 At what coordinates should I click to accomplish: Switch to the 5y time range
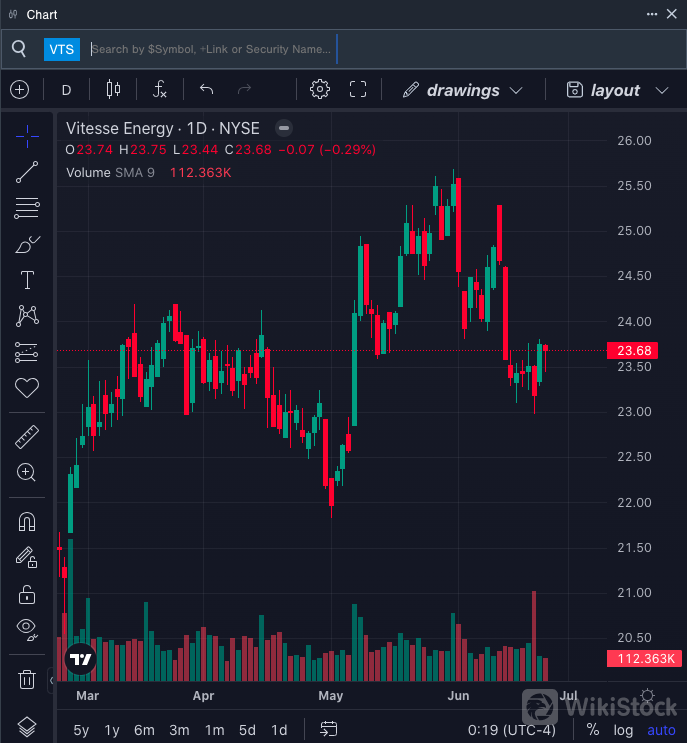[80, 730]
